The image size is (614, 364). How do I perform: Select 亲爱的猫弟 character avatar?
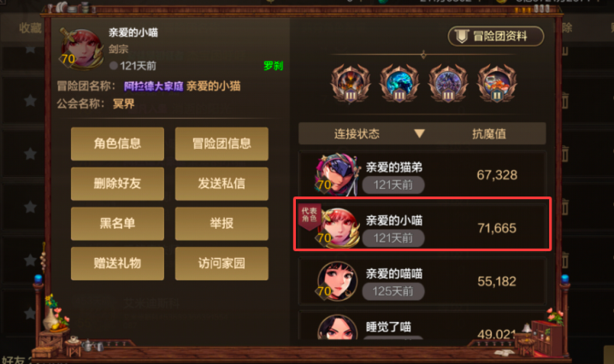point(337,174)
